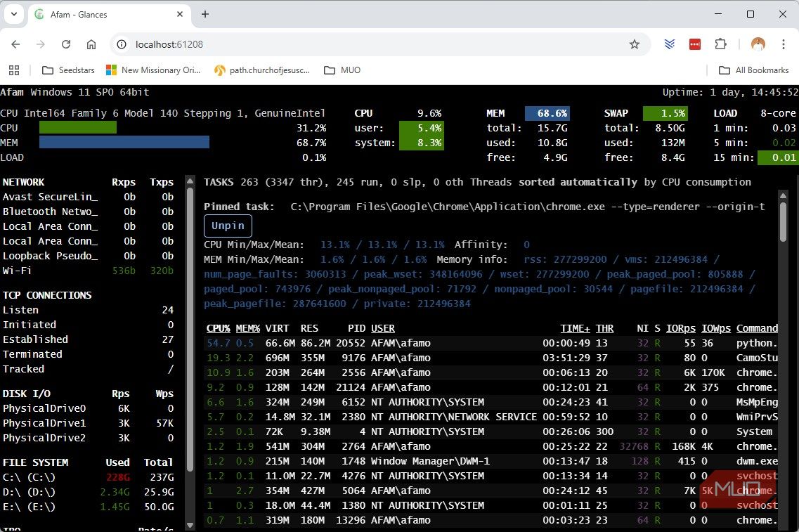Select the Afam - Glances tab

click(x=108, y=15)
